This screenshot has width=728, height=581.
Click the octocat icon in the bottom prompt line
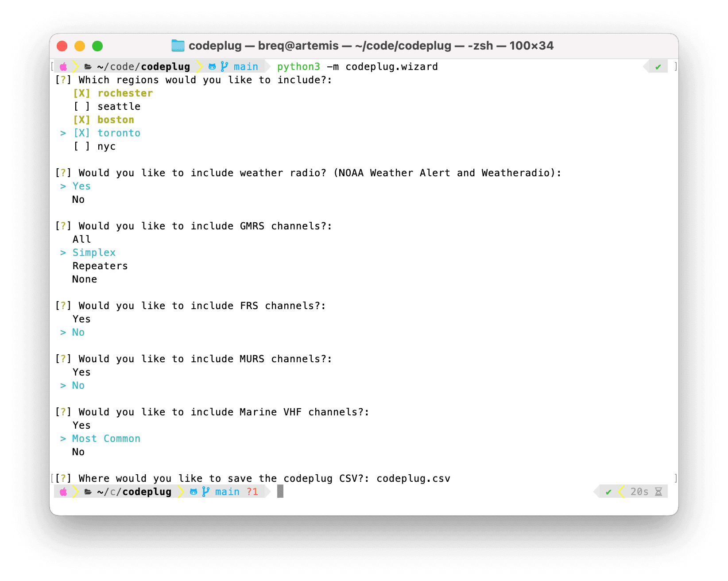(193, 492)
